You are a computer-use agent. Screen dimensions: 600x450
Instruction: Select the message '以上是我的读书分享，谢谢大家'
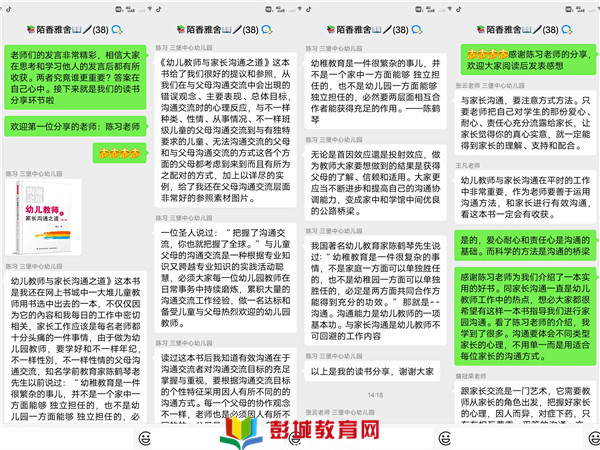[372, 371]
